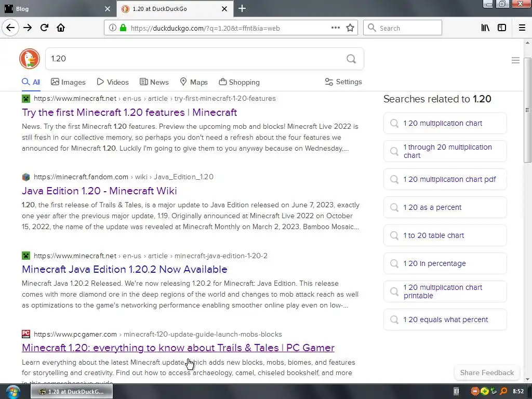Click the DuckDuckGo duck logo

click(x=30, y=59)
